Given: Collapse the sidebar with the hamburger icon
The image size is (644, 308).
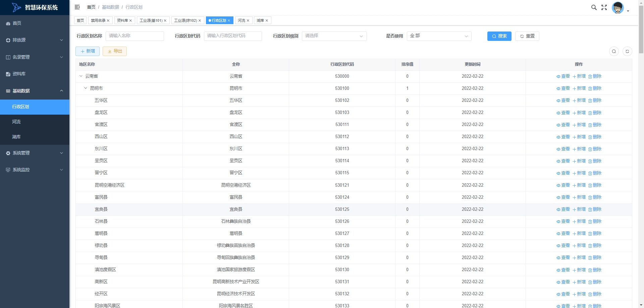Looking at the screenshot, I should click(x=77, y=7).
